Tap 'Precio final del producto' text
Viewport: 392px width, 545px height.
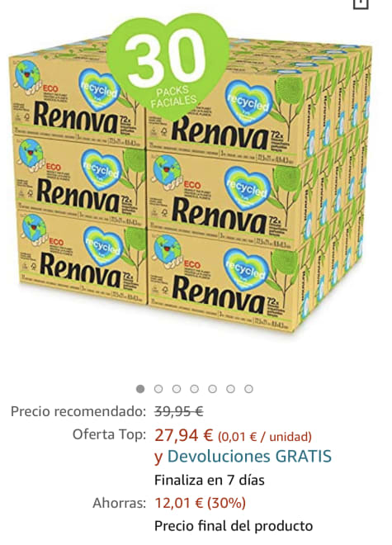click(x=234, y=526)
